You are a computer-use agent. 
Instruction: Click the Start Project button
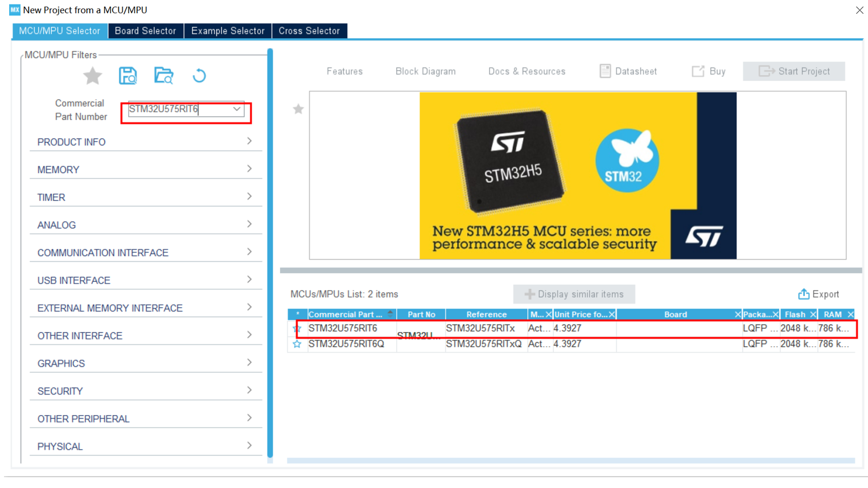(x=794, y=71)
